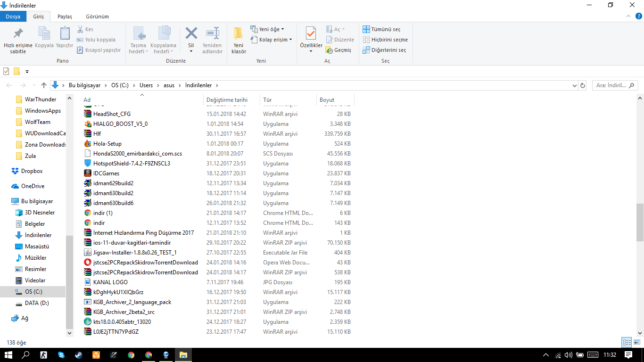Open Skype from the taskbar

(61, 355)
